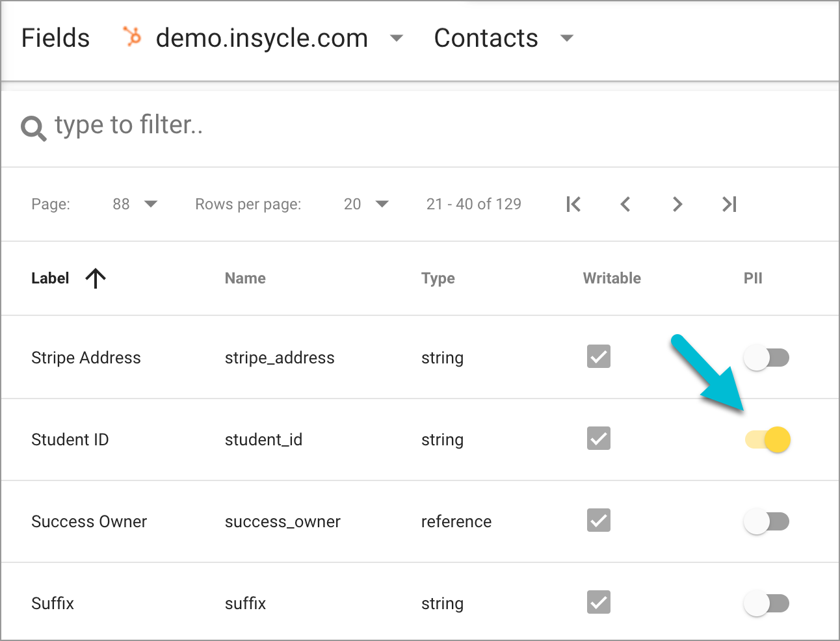Open the Contacts object type selector
Screen dimensions: 840x641
click(x=486, y=38)
